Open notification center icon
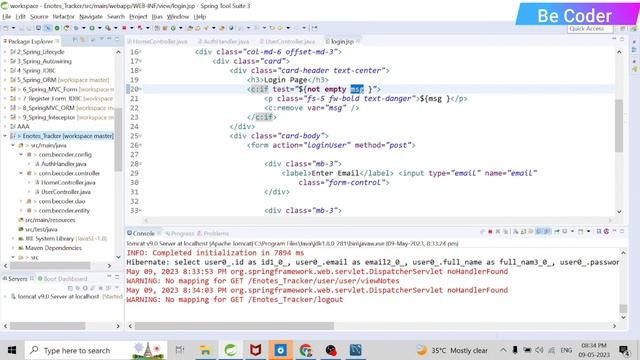This screenshot has width=640, height=360. click(x=624, y=350)
